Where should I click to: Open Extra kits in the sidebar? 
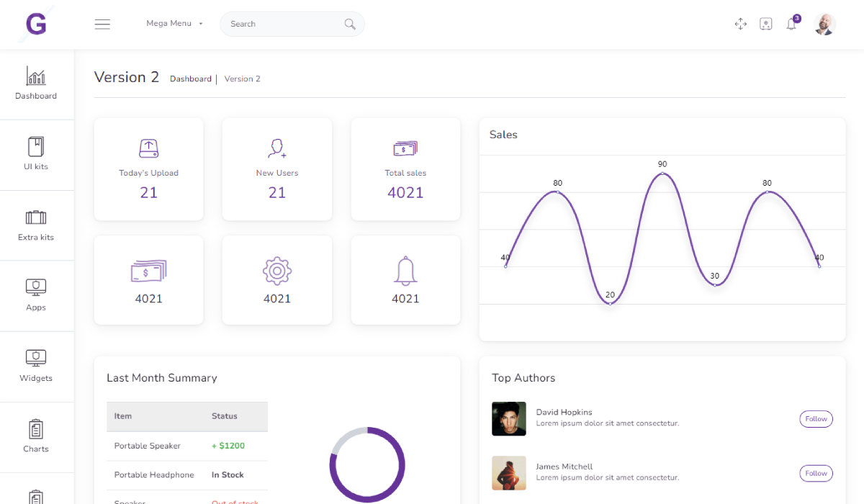[36, 225]
